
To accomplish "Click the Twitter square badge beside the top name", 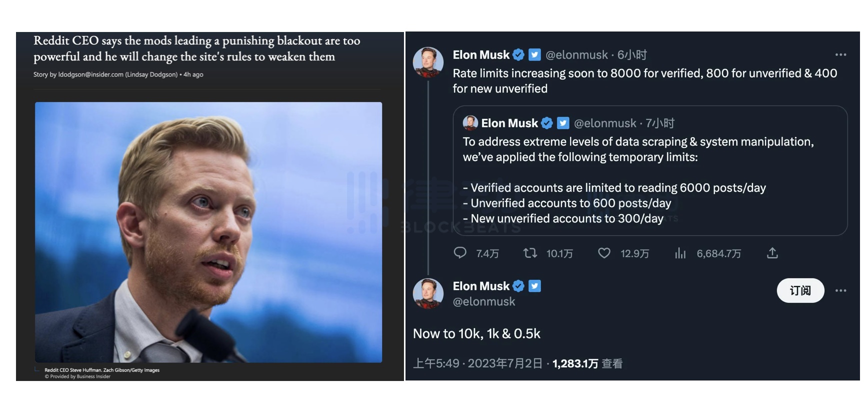I will click(534, 54).
